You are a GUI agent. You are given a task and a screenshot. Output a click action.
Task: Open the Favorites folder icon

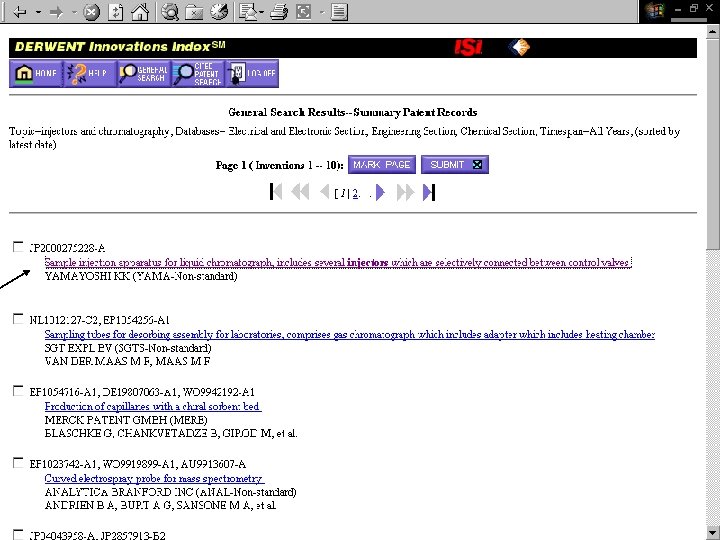pyautogui.click(x=194, y=12)
